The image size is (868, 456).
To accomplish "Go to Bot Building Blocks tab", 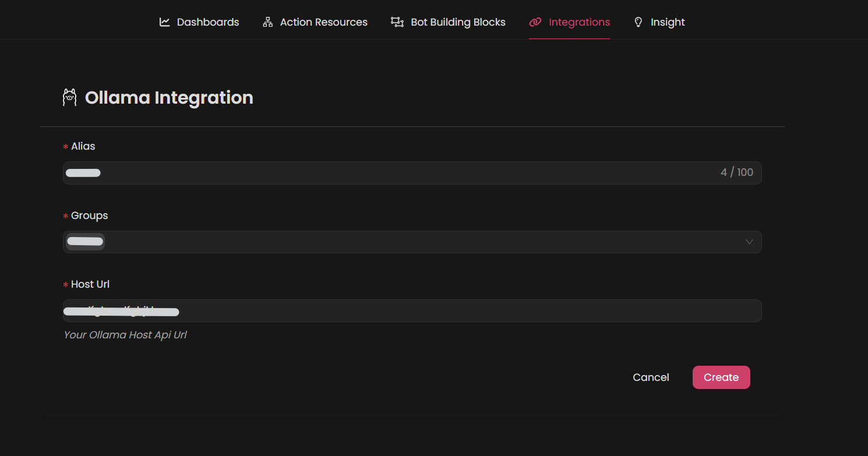I will (x=448, y=22).
